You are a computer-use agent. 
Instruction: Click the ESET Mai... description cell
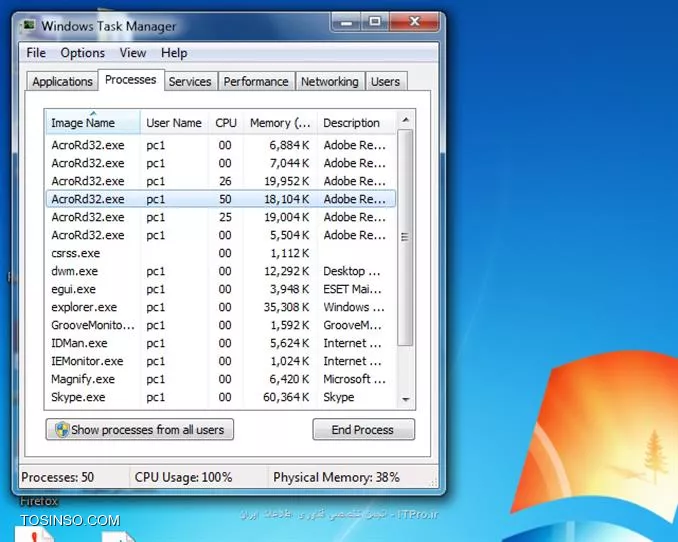click(352, 289)
